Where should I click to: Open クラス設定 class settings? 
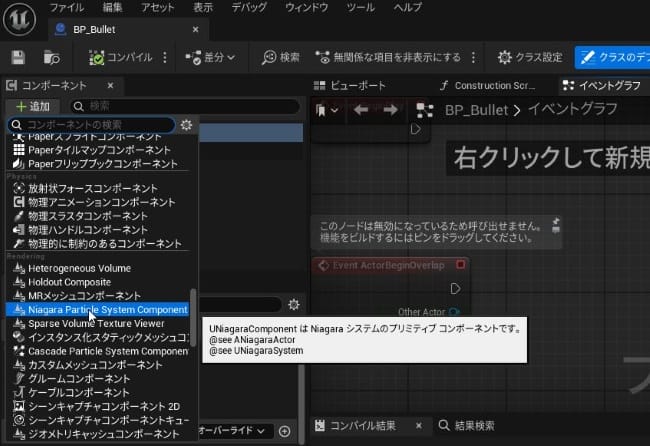click(530, 58)
